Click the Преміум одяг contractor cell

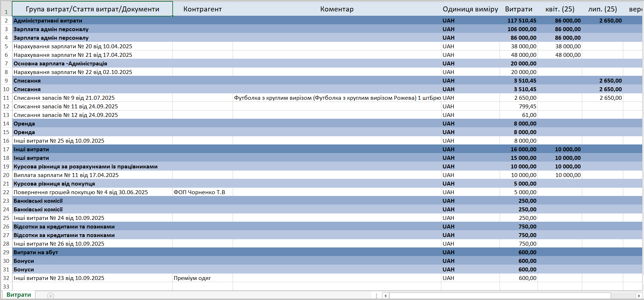(x=192, y=278)
